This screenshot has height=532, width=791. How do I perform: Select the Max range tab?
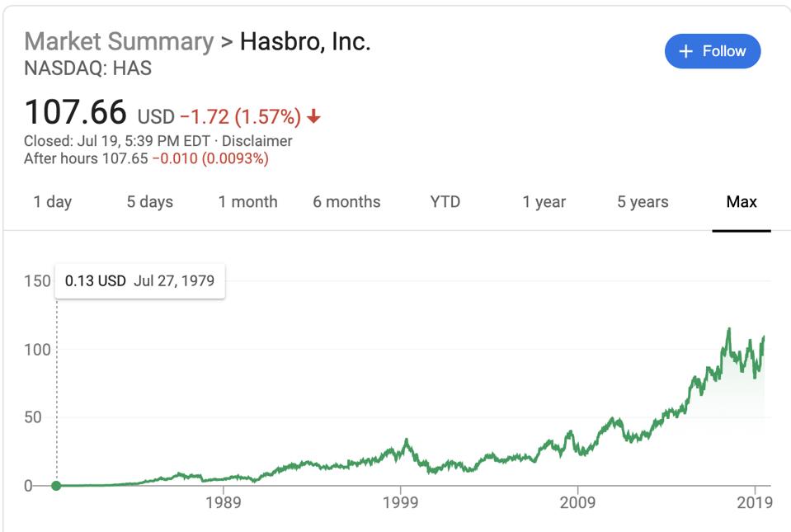point(742,202)
